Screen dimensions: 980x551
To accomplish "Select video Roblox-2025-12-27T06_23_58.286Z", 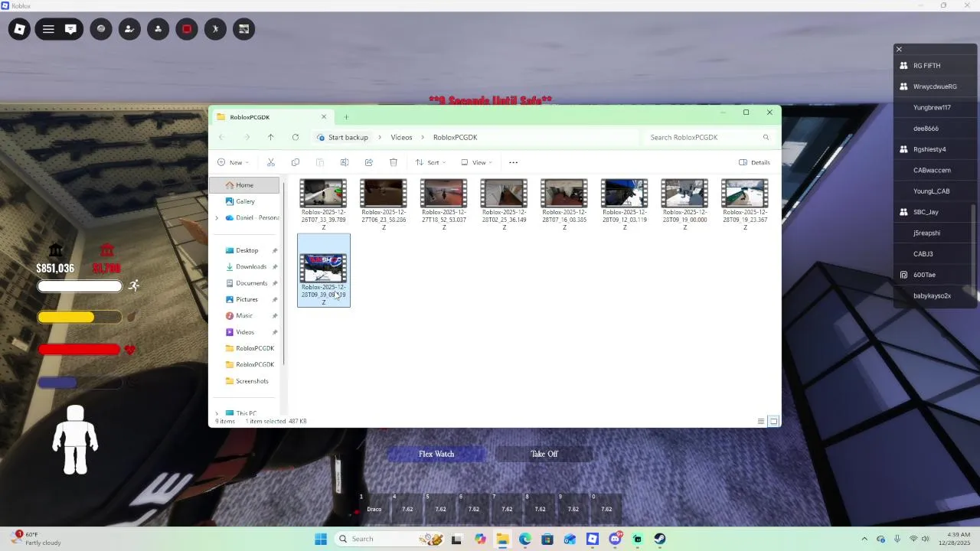I will pos(384,204).
